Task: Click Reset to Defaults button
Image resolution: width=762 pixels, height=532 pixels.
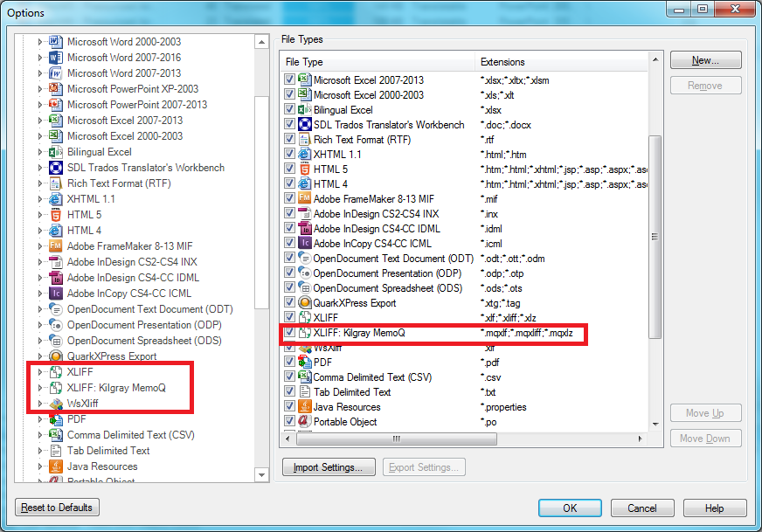Action: 58,508
